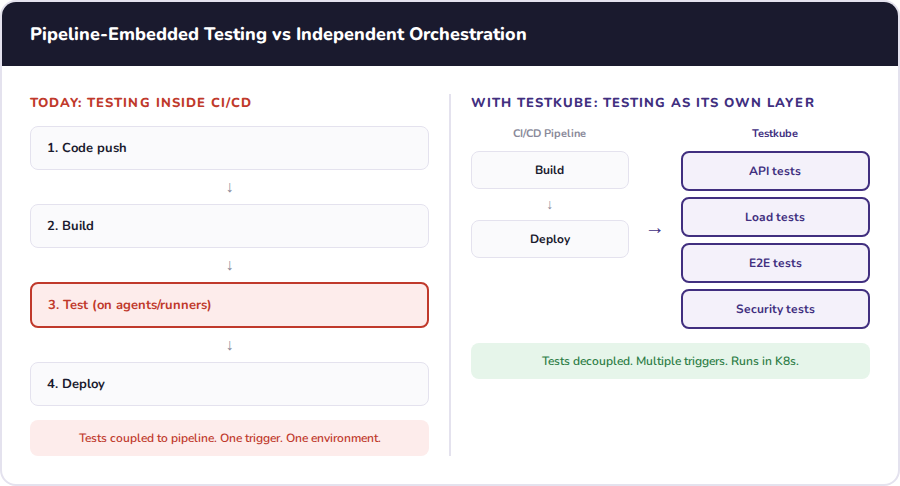
Task: Select the '2. Build' pipeline step
Action: pos(229,226)
